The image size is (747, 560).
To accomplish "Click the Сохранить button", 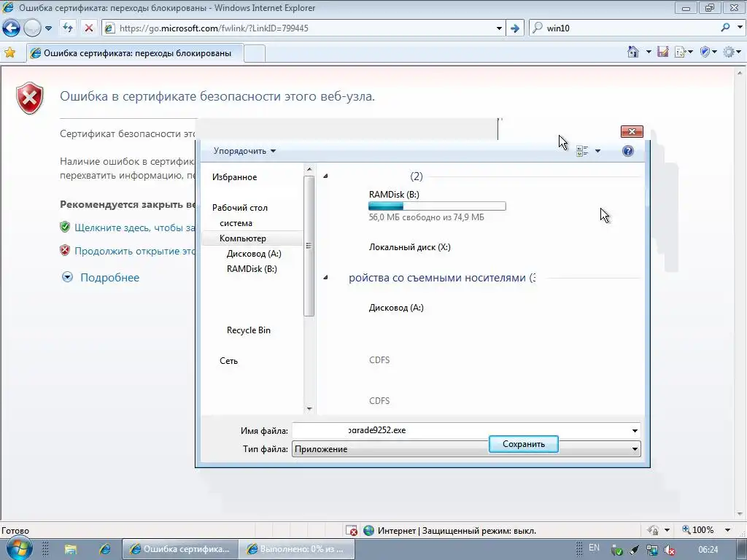I will pyautogui.click(x=523, y=444).
